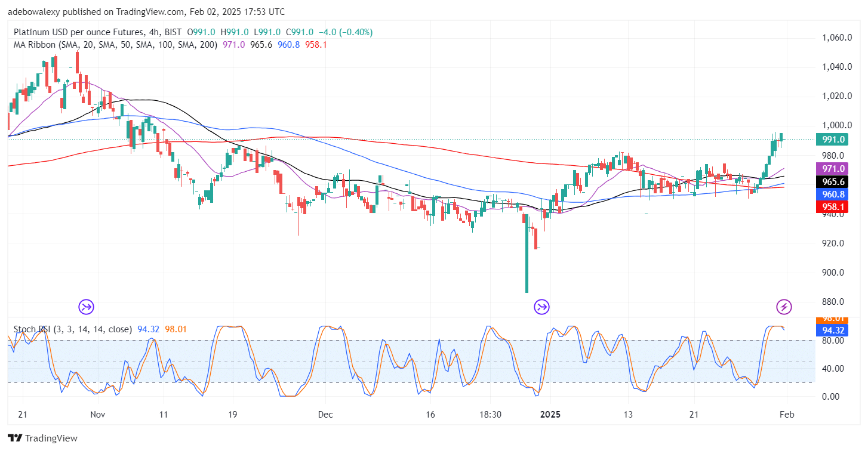
Task: Click the 1,020.0 price axis label
Action: pyautogui.click(x=836, y=96)
